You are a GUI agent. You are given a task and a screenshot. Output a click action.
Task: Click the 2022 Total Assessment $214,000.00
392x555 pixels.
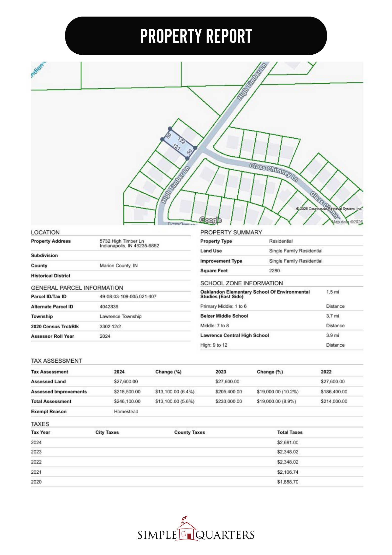click(x=334, y=401)
